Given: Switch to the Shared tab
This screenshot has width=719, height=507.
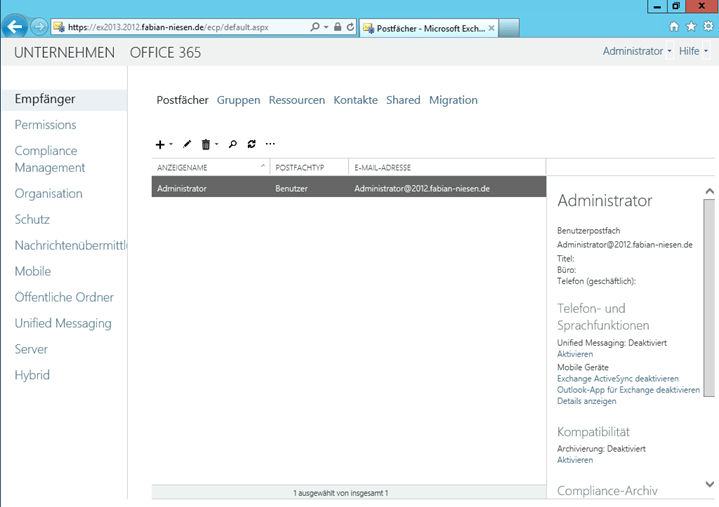Looking at the screenshot, I should (403, 100).
